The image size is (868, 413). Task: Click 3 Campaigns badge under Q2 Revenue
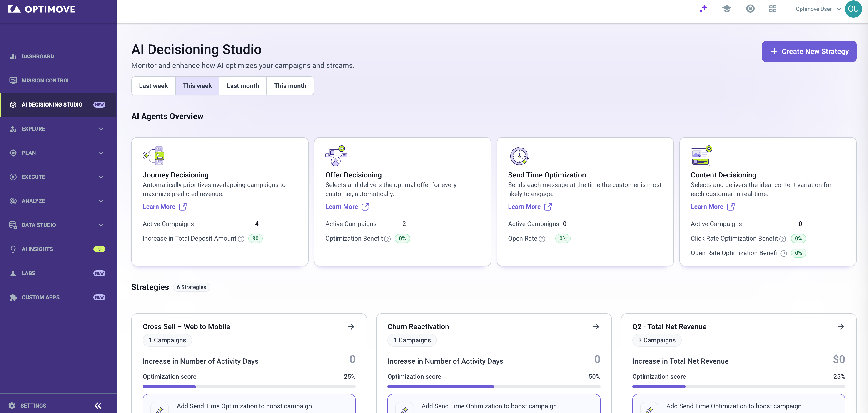[x=657, y=340]
